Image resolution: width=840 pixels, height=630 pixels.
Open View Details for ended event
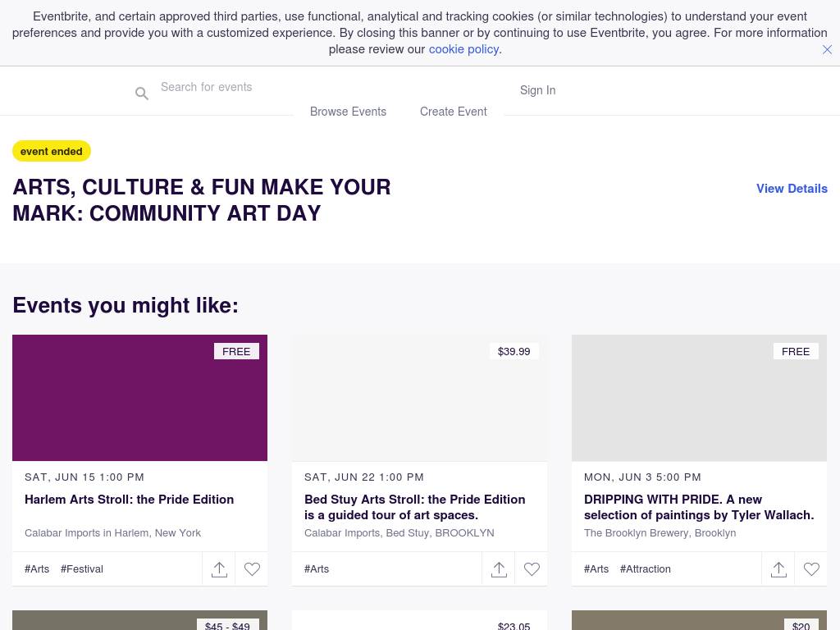pos(792,189)
